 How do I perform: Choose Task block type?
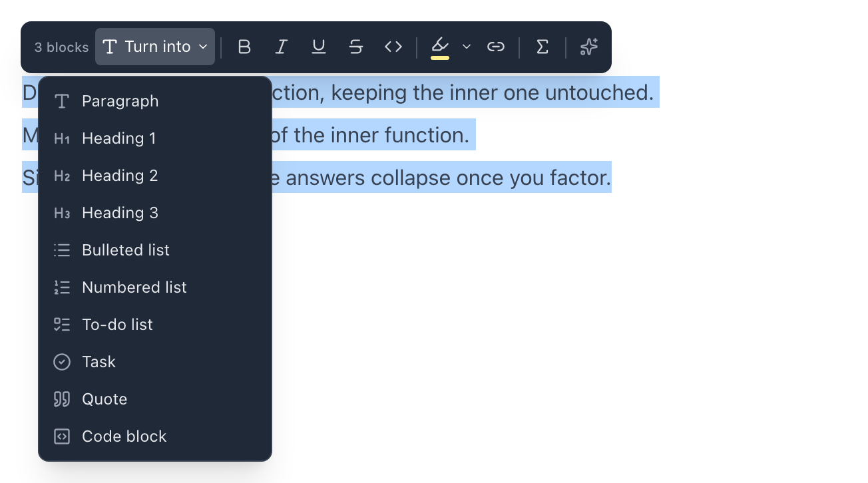155,362
